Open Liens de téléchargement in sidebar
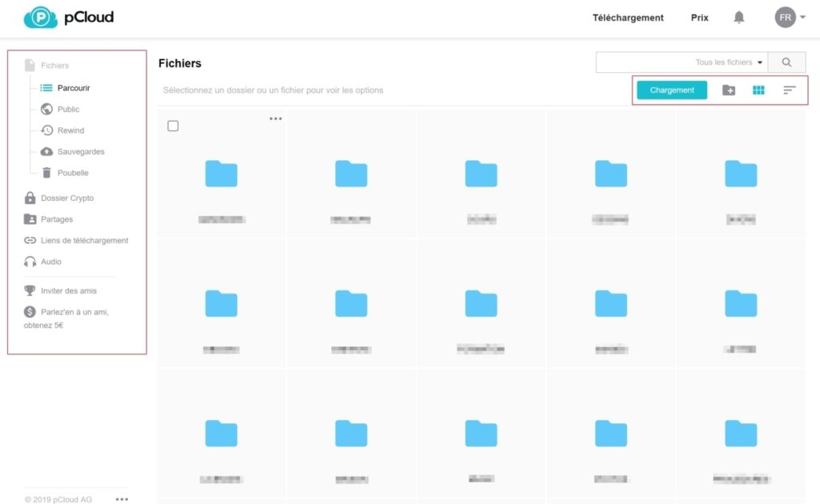The width and height of the screenshot is (820, 504). [84, 241]
